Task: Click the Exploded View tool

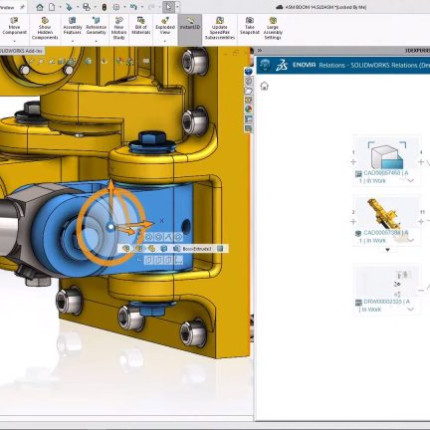Action: point(165,26)
